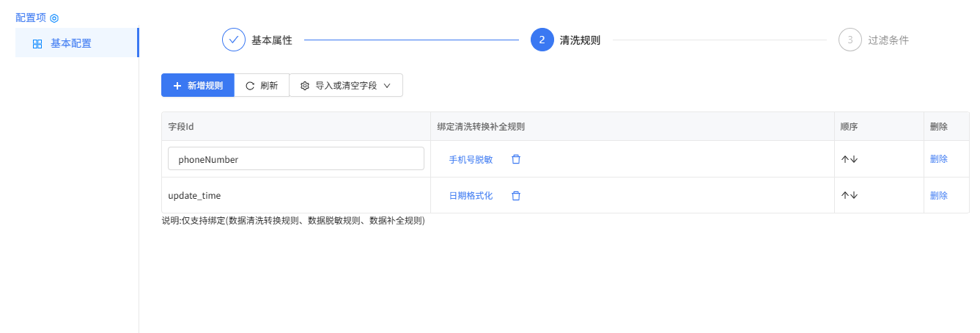This screenshot has width=980, height=333.
Task: Delete the update_time row via 删除 link
Action: coord(939,195)
